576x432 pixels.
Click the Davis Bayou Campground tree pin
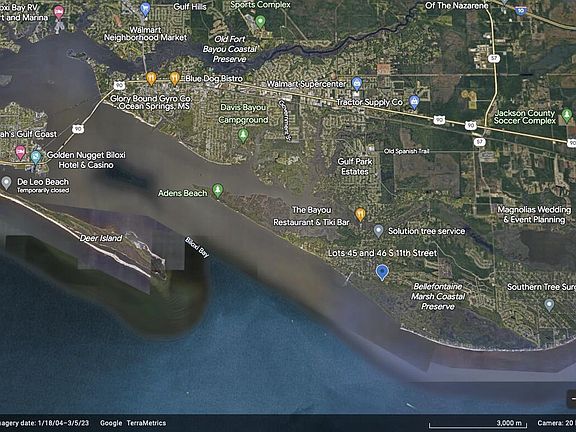(x=242, y=136)
